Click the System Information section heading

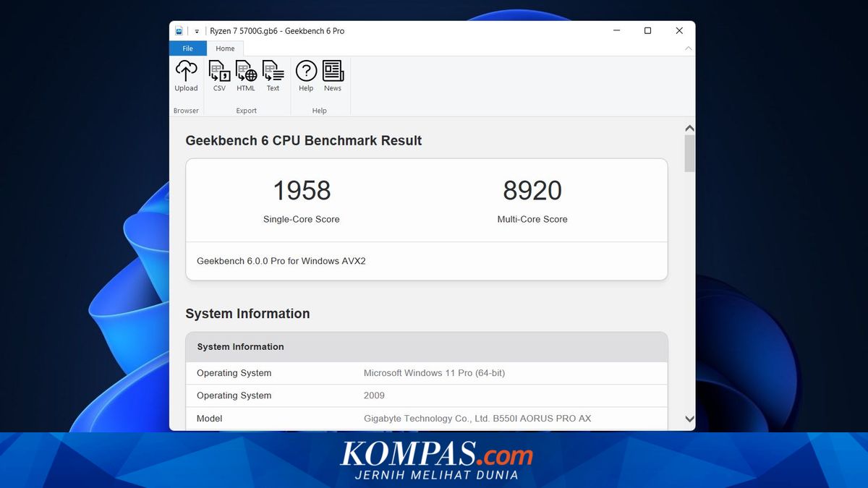pos(247,314)
